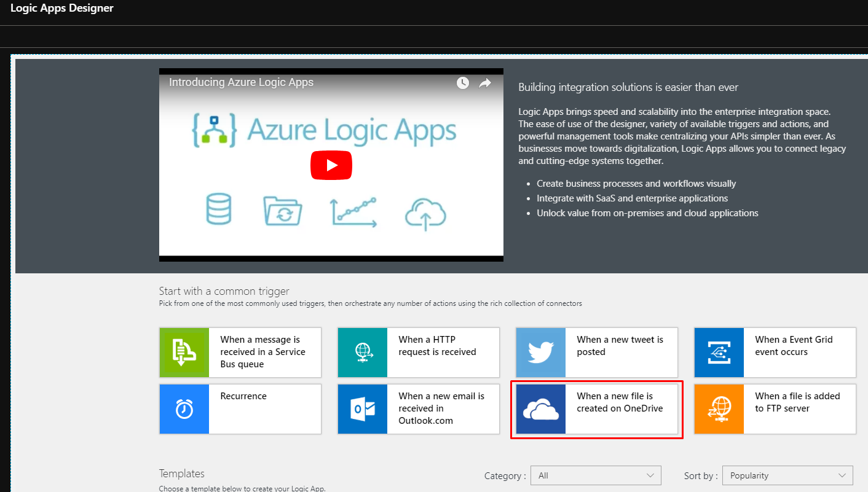Choose 'When a new email is received in Outlook.com'
This screenshot has width=868, height=492.
coord(419,409)
